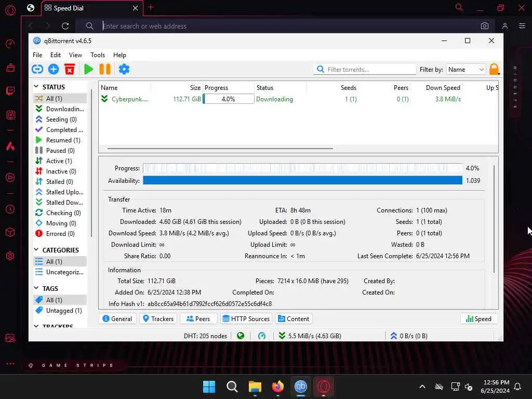Open the Filter by Name dropdown
The width and height of the screenshot is (532, 399).
[466, 69]
